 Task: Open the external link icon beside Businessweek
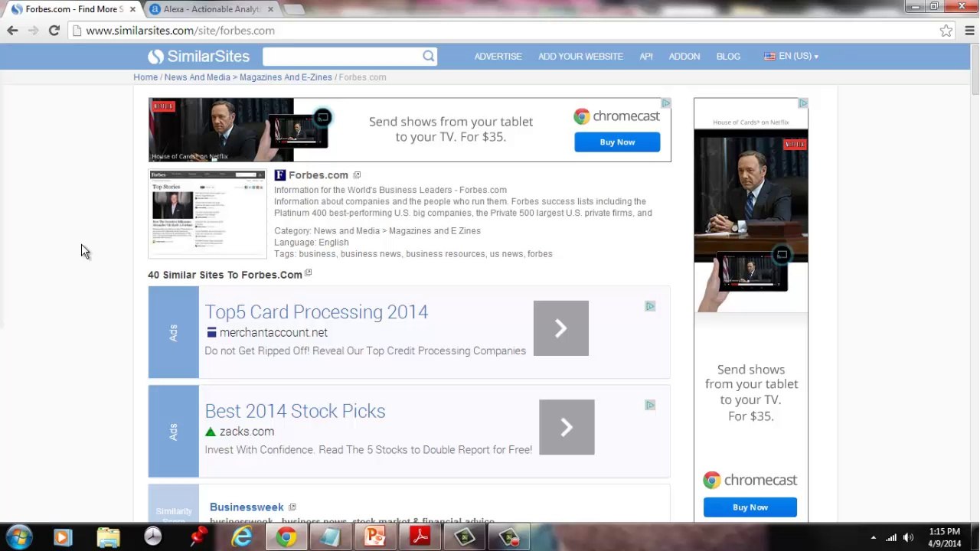(x=292, y=507)
